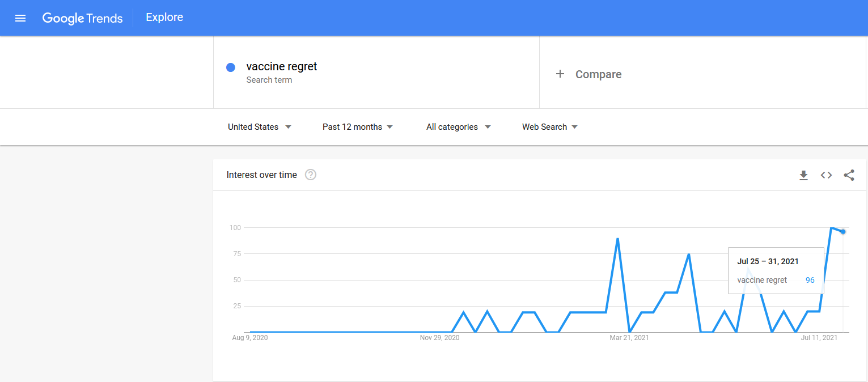
Task: Open the hamburger main menu
Action: pyautogui.click(x=20, y=18)
